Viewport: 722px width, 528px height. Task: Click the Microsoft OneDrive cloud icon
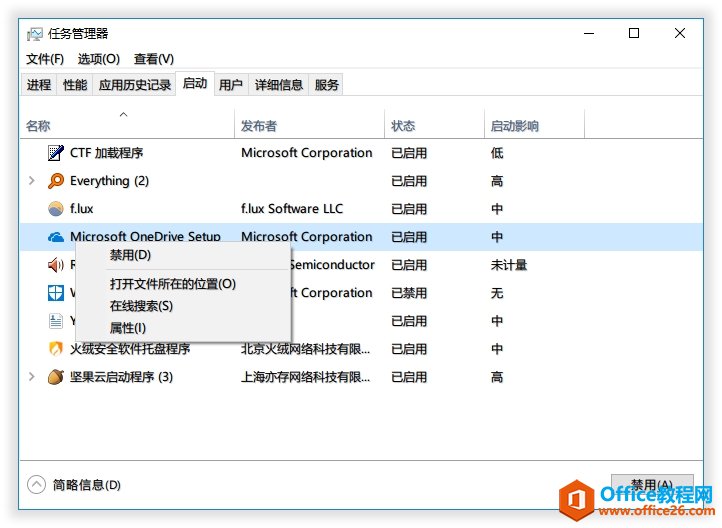(x=56, y=237)
